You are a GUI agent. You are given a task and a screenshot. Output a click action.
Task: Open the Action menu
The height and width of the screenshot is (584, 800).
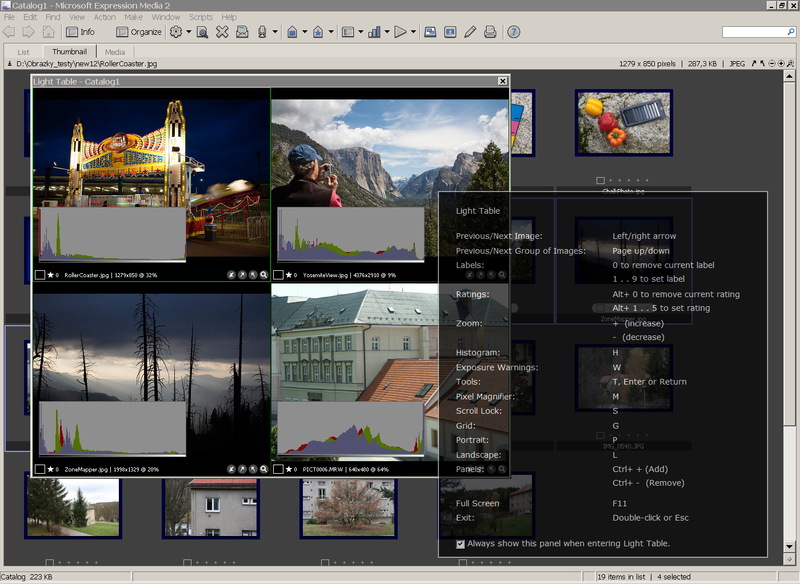[105, 17]
